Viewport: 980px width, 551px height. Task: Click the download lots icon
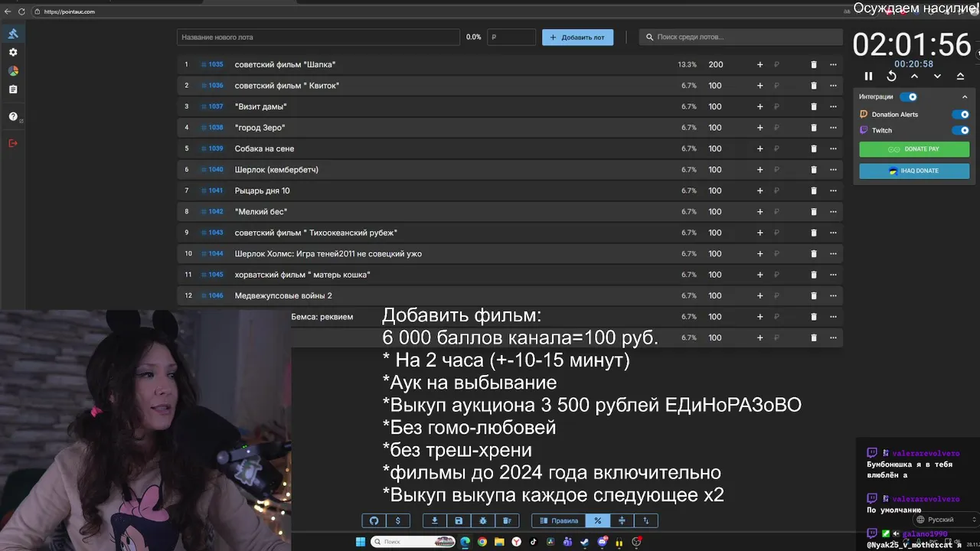point(435,520)
